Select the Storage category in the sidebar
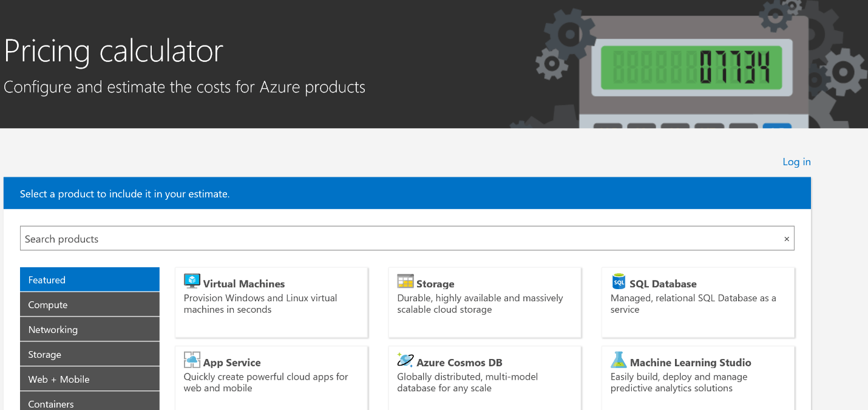This screenshot has height=410, width=868. point(89,354)
